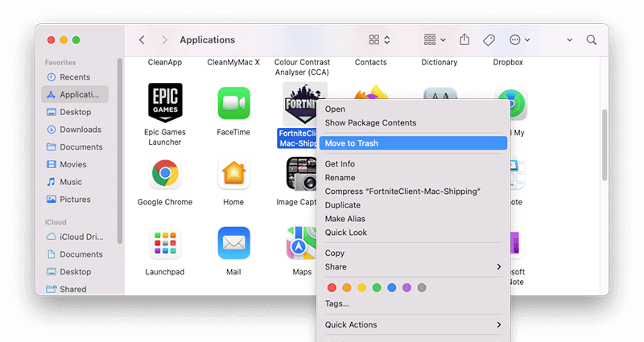This screenshot has height=342, width=644.
Task: Expand the Quick Actions submenu arrow
Action: click(x=499, y=325)
